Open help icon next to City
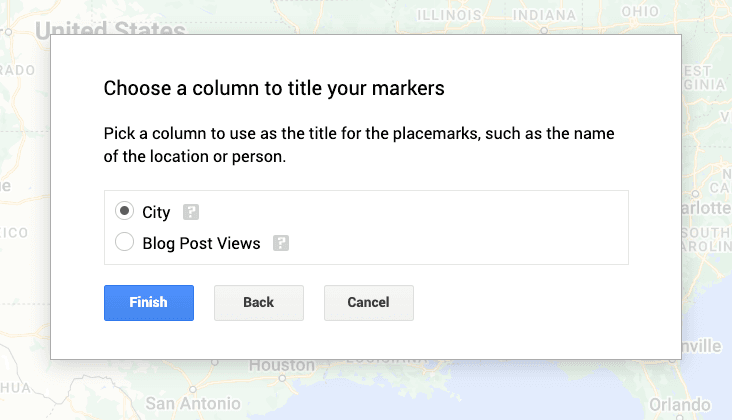 (x=191, y=212)
